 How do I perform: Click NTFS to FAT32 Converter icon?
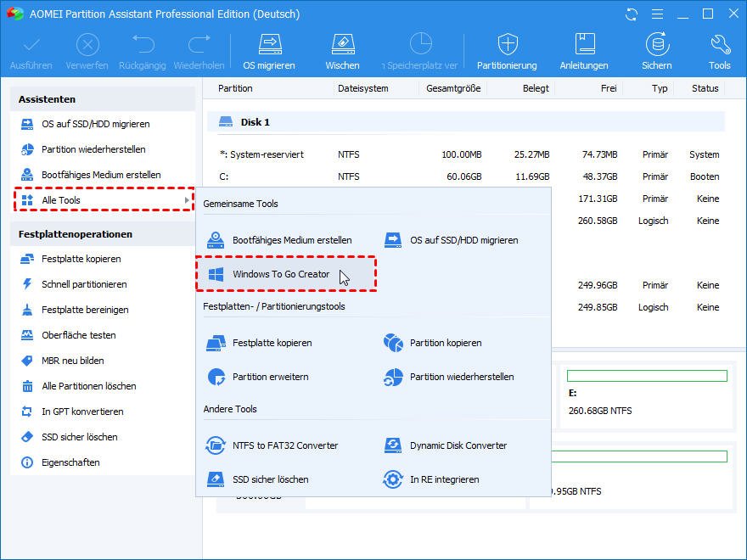pyautogui.click(x=216, y=446)
